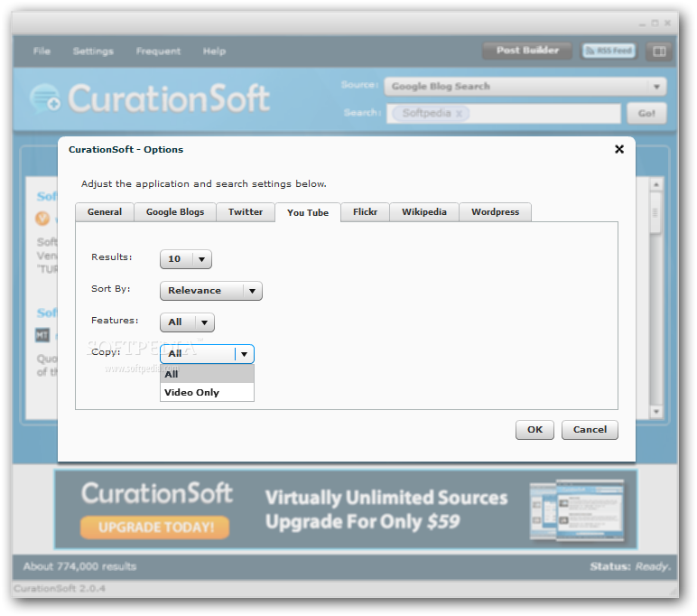Click the scrollbar down arrow in results

[x=656, y=412]
